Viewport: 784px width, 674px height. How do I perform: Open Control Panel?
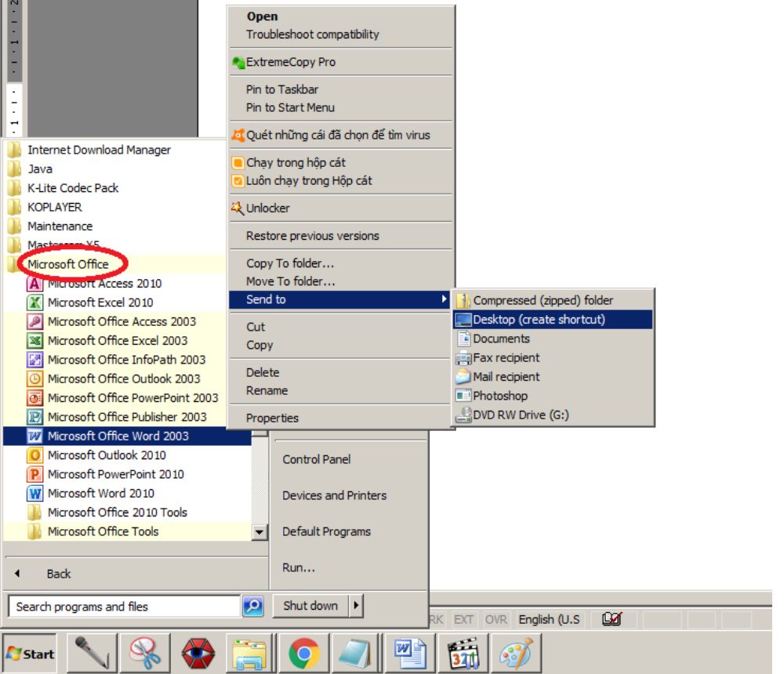[x=316, y=459]
